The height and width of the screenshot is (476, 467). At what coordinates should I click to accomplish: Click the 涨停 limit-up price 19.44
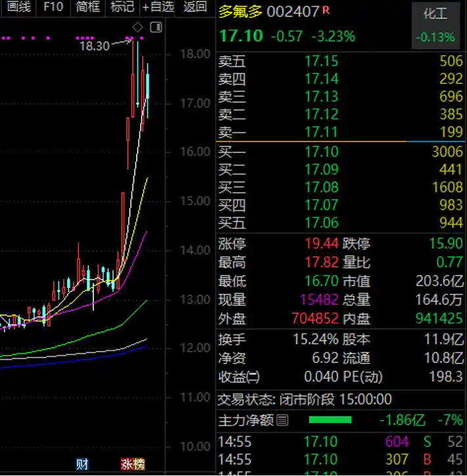(322, 244)
